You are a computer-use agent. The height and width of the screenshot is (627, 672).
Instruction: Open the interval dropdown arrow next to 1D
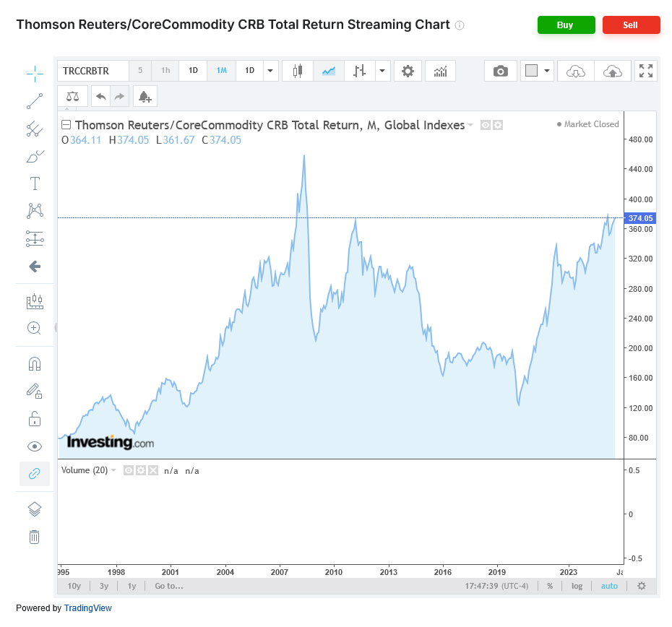pos(270,71)
